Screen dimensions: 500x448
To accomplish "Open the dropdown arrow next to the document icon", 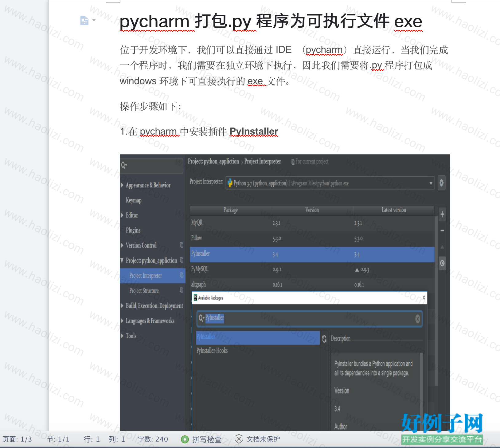I will (94, 20).
